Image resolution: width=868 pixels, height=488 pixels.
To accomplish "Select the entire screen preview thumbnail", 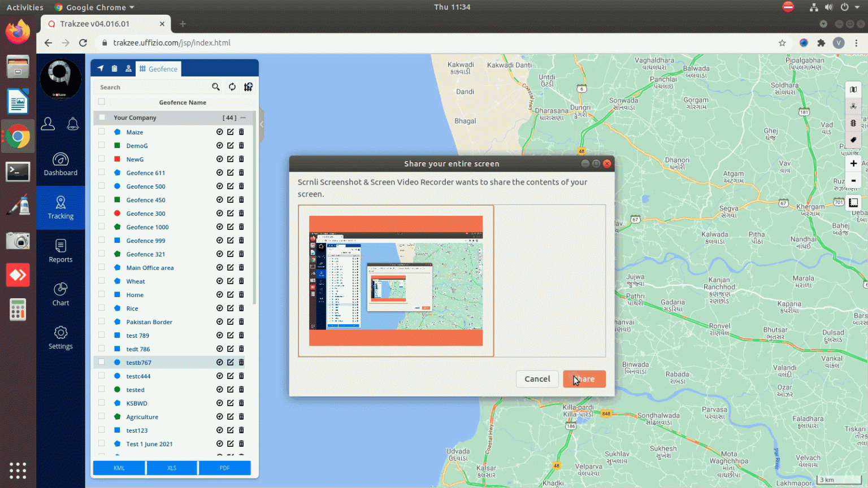I will tap(396, 281).
